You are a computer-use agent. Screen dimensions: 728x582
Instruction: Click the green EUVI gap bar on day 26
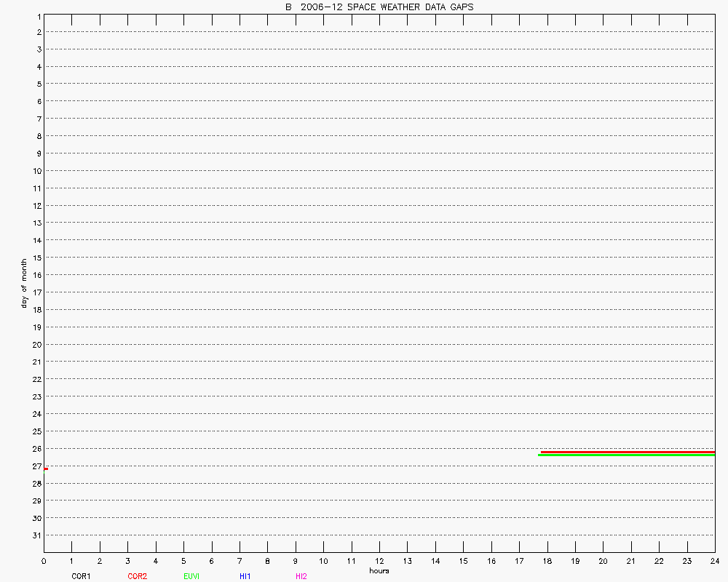point(626,455)
